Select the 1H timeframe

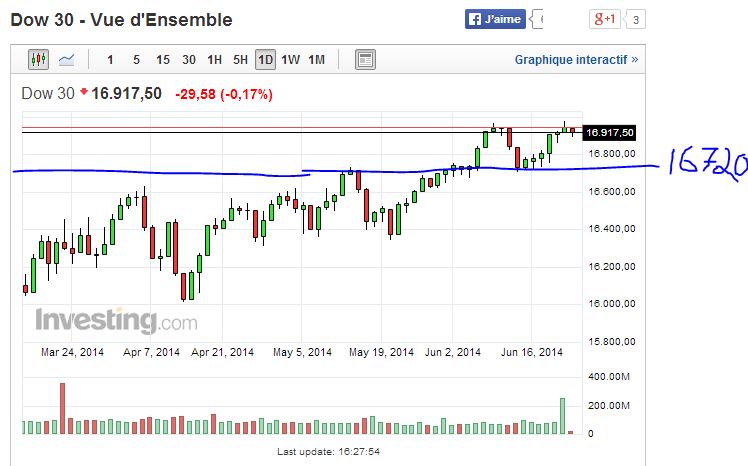[x=214, y=60]
